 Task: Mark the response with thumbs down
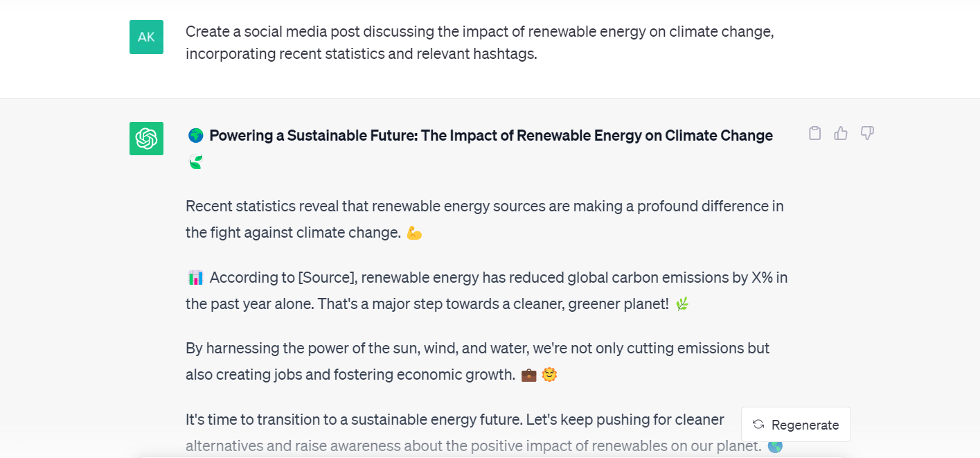867,133
